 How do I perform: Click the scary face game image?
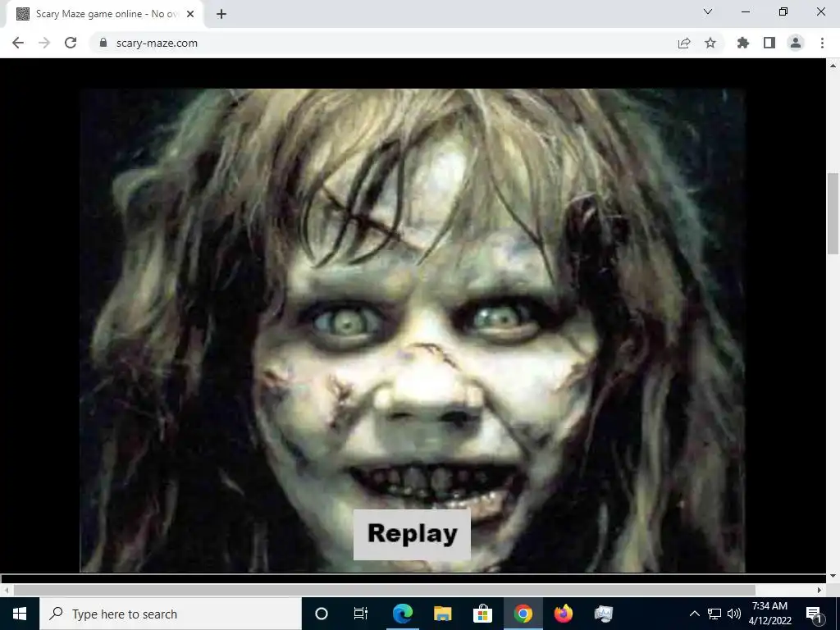tap(412, 330)
